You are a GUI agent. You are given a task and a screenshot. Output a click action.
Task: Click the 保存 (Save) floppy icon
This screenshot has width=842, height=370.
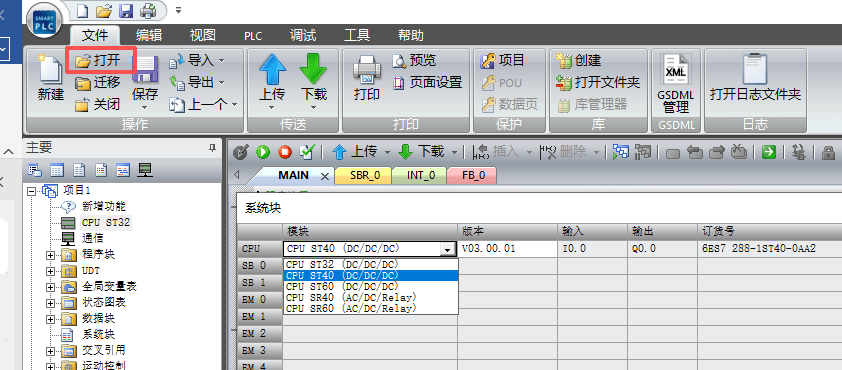(x=145, y=71)
